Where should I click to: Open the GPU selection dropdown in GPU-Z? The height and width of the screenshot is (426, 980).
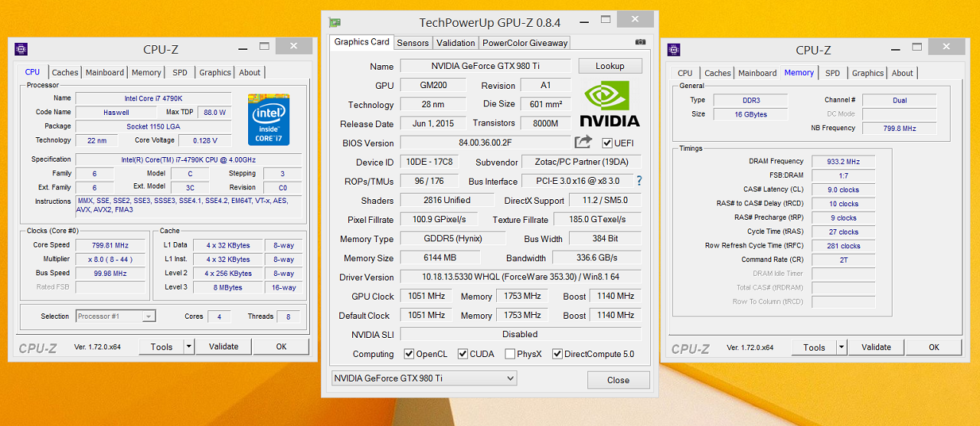[x=424, y=378]
